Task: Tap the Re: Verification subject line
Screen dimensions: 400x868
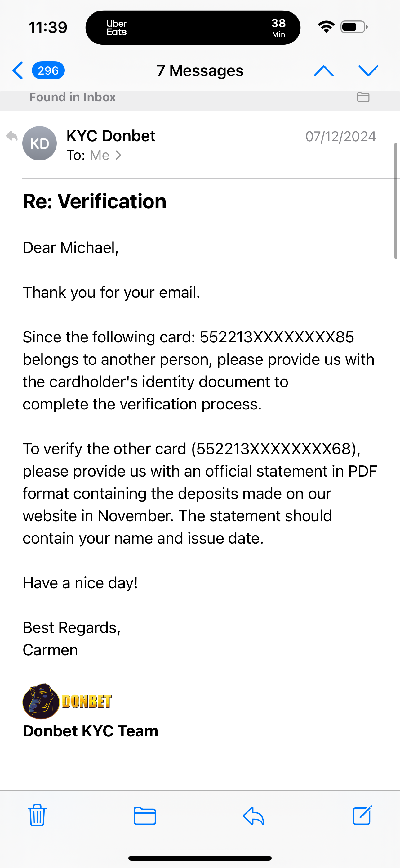Action: tap(95, 201)
